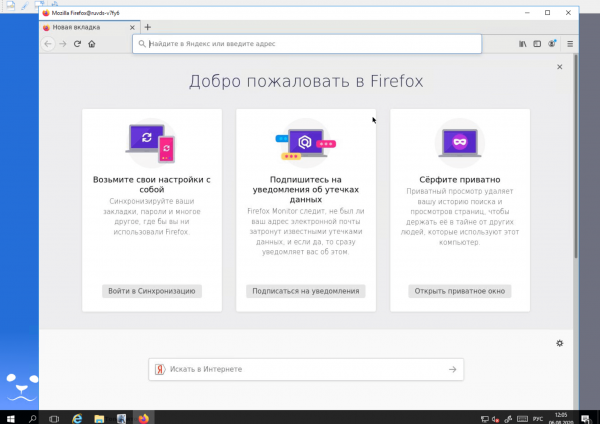Screen dimensions: 600x424
Task: Open a new tab with plus button
Action: [x=148, y=27]
